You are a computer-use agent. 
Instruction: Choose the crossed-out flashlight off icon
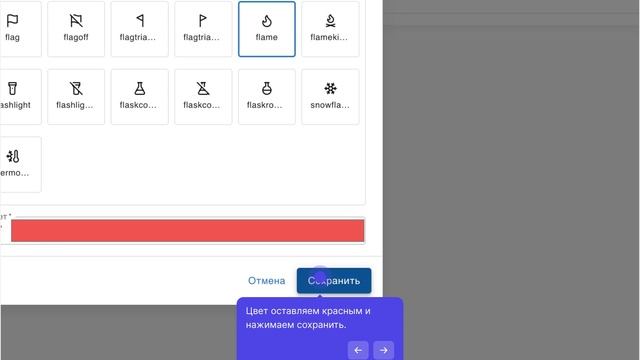coord(76,97)
